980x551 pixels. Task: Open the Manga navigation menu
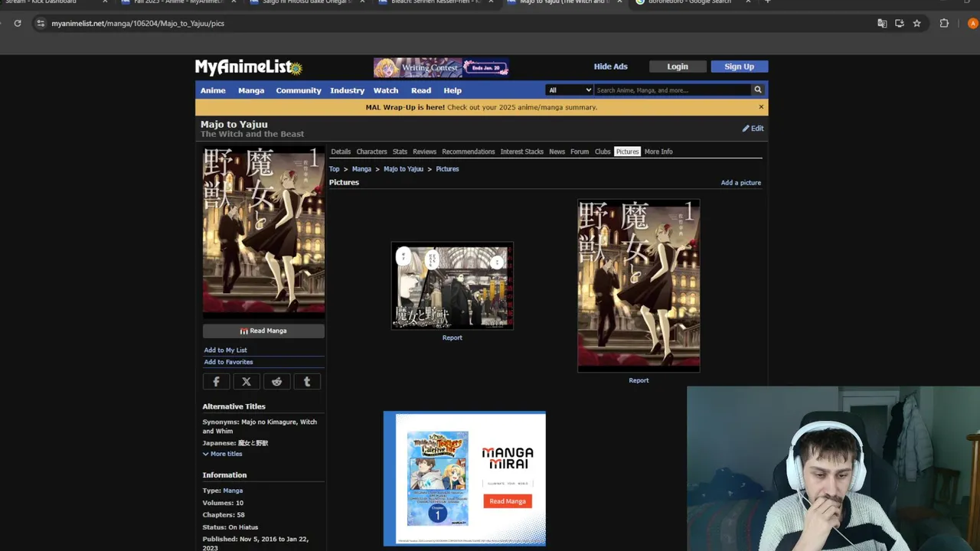coord(251,90)
